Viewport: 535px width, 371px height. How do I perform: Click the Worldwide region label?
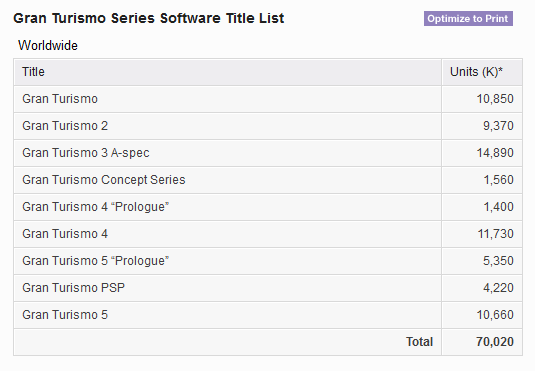48,45
